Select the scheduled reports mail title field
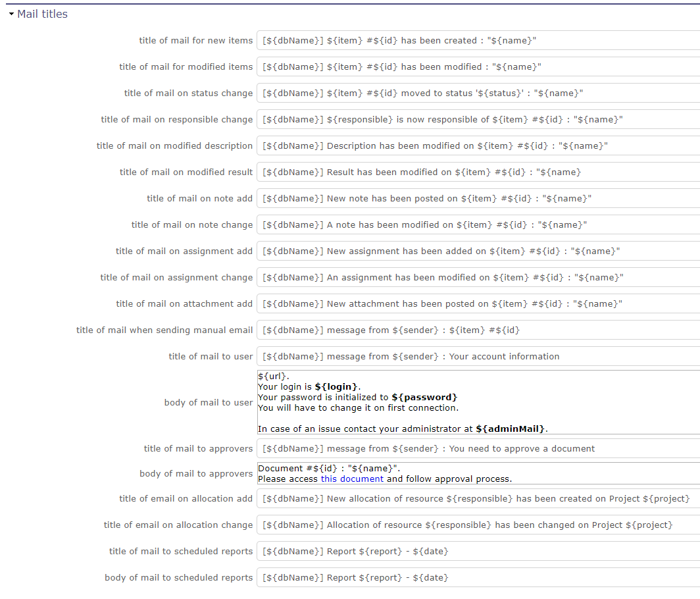Image resolution: width=700 pixels, height=599 pixels. 461,551
